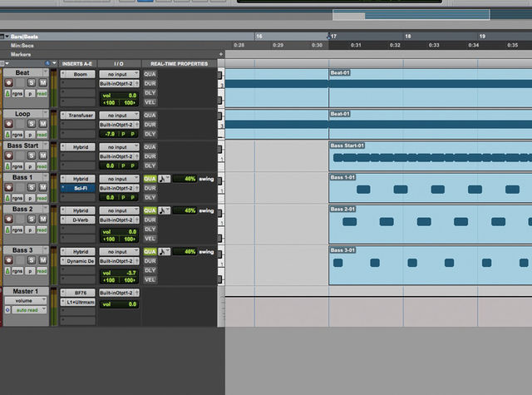Click the Bass 3 track green instrument icon
Screen dimensions: 532x395
pyautogui.click(x=7, y=271)
